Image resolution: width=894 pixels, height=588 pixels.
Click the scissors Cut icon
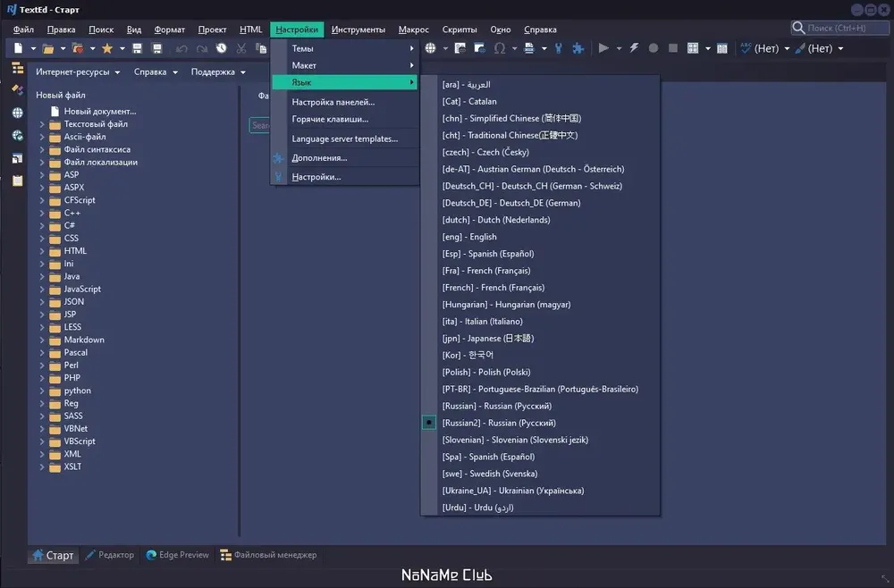[x=241, y=48]
